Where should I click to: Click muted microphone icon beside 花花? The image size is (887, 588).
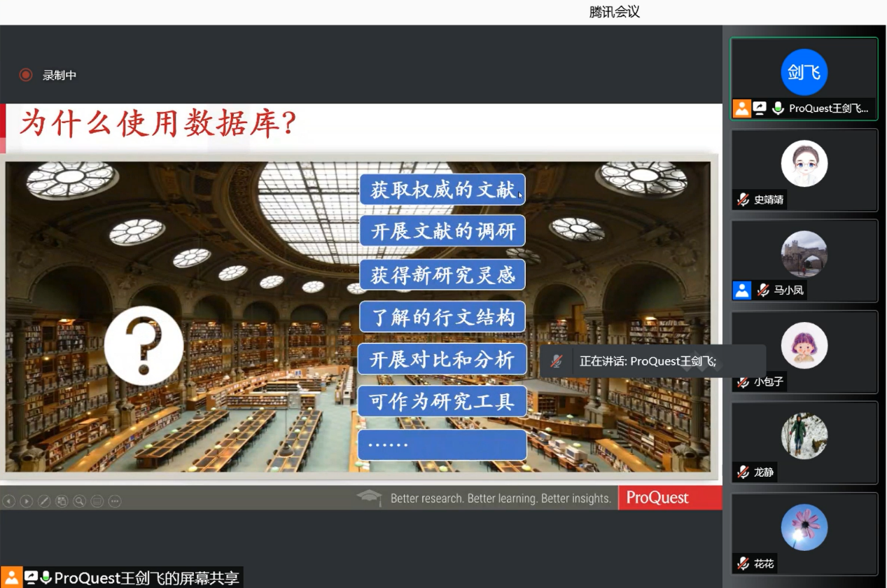743,563
